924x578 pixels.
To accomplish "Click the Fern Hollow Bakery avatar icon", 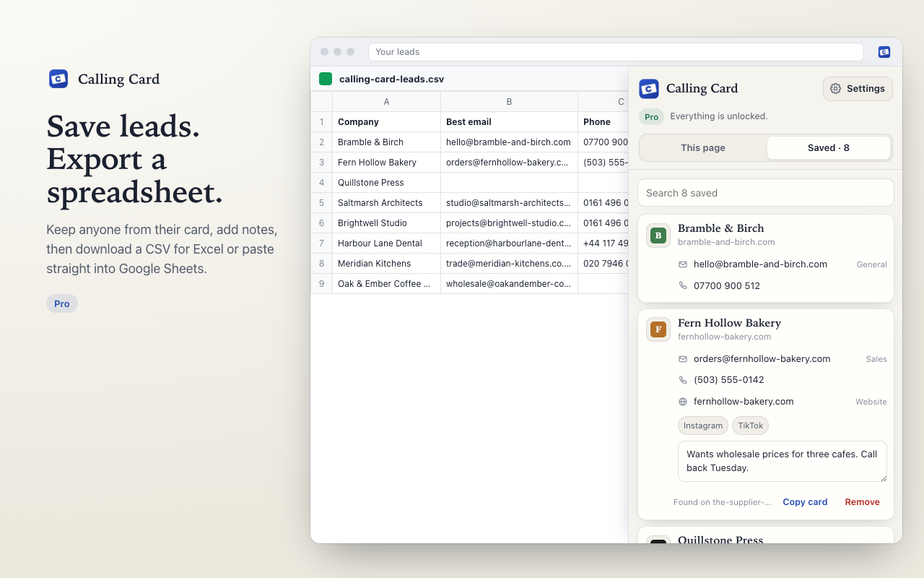I will click(x=658, y=330).
